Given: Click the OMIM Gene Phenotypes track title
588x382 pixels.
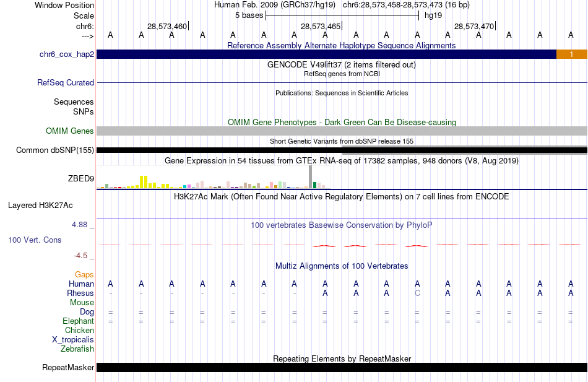Looking at the screenshot, I should (x=342, y=122).
